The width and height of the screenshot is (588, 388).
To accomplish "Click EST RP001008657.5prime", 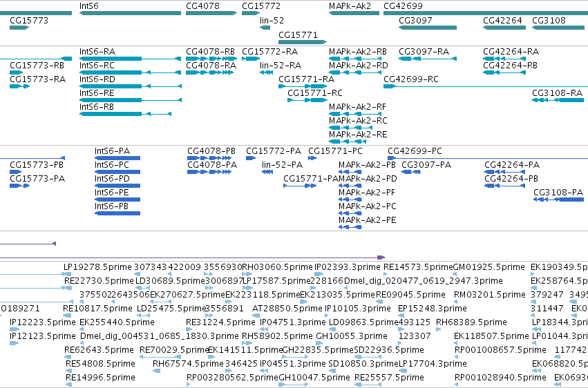I will click(500, 350).
